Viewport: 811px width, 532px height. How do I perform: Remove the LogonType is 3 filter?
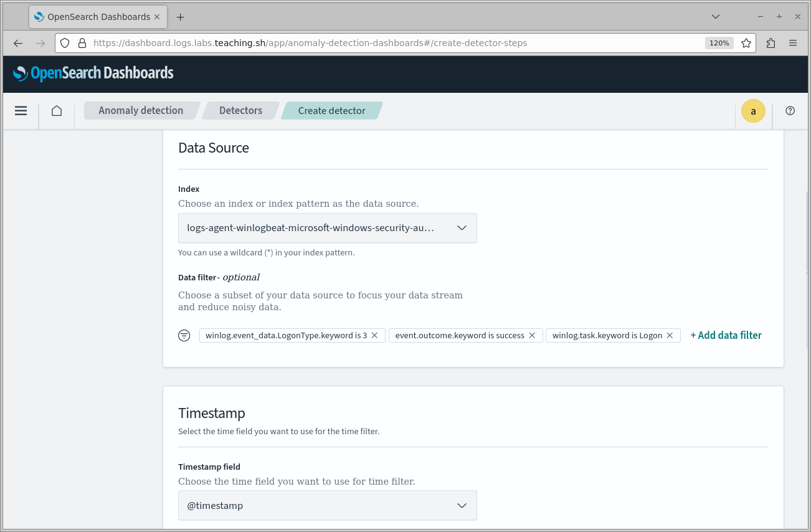point(374,335)
